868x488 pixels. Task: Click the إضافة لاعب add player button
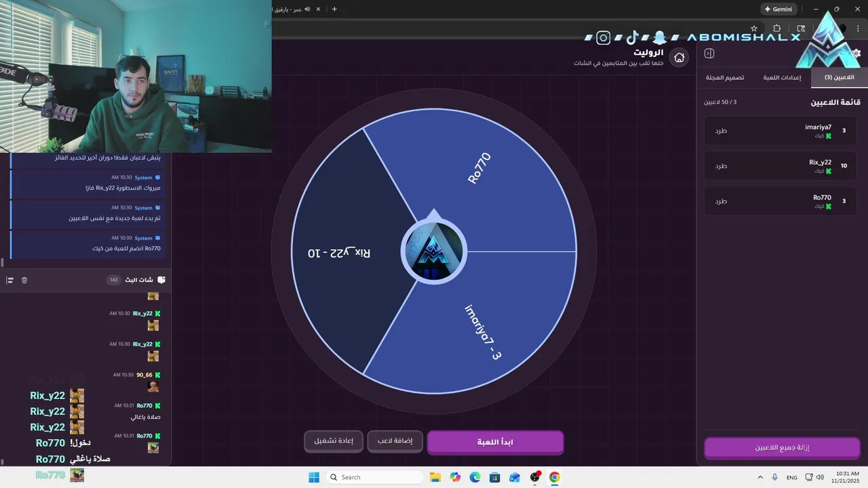pyautogui.click(x=395, y=441)
